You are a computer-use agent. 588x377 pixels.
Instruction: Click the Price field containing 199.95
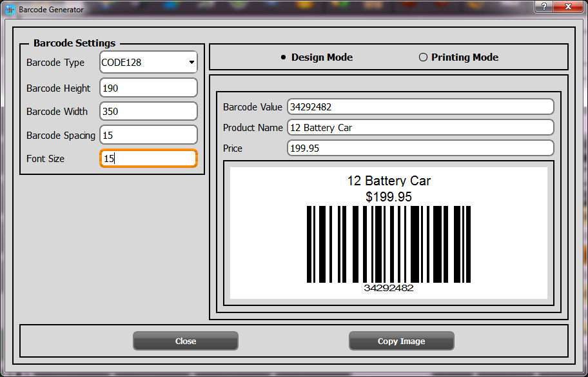tap(420, 148)
